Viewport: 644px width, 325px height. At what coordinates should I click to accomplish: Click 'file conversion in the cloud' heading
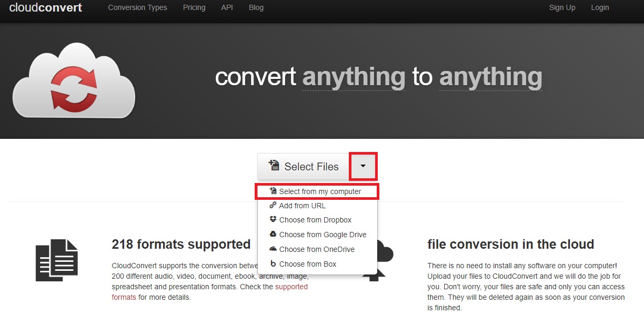coord(511,244)
